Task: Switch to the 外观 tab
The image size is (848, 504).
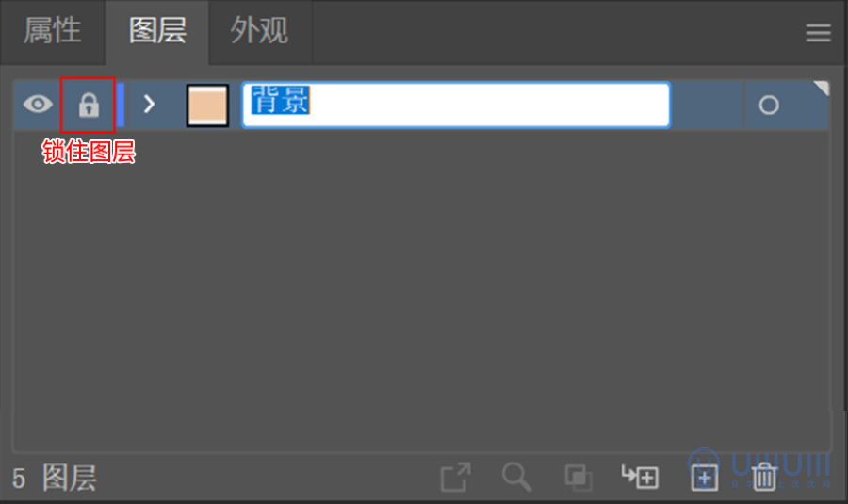Action: coord(260,30)
